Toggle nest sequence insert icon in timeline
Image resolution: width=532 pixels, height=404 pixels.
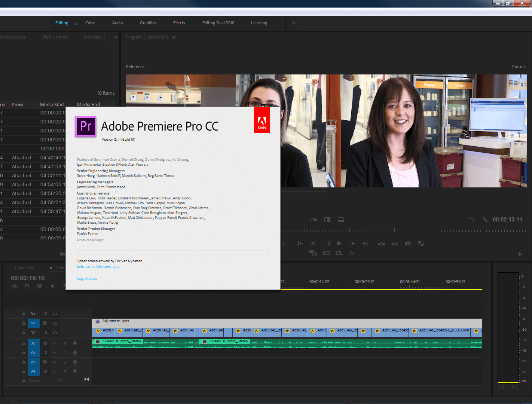14,286
